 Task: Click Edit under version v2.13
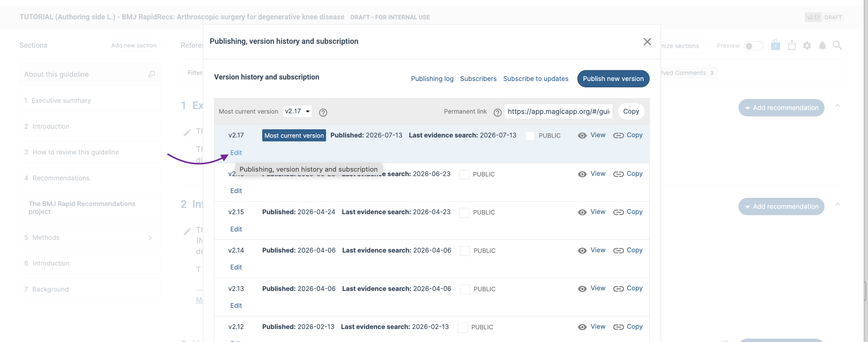click(x=236, y=306)
